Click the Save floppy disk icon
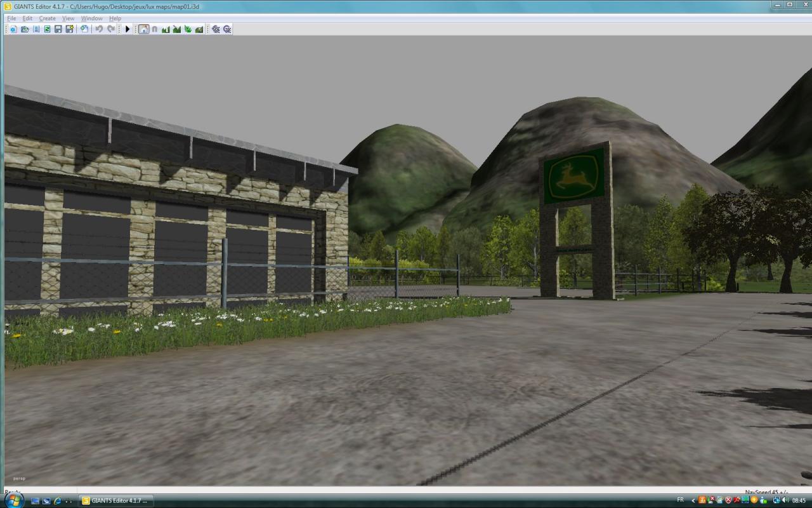 click(x=58, y=29)
